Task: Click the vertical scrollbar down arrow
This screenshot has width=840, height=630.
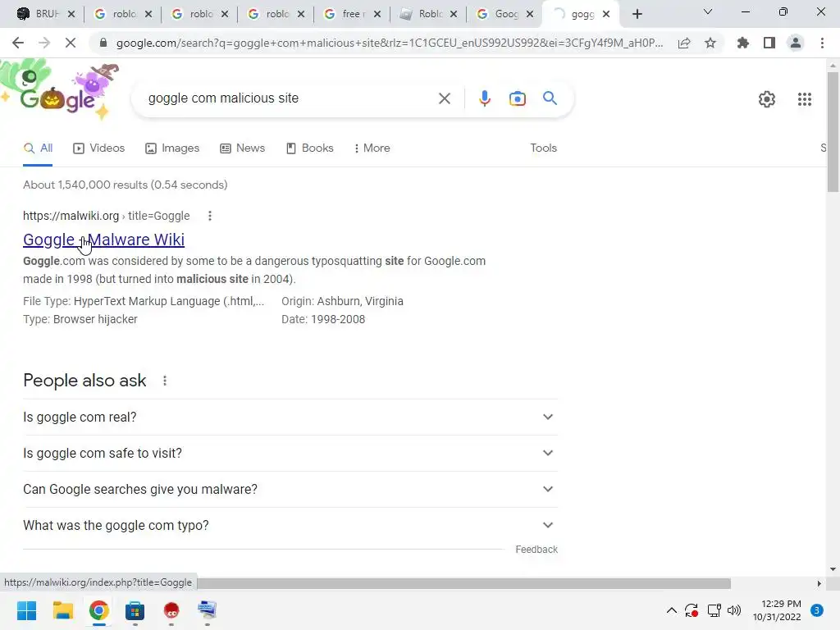Action: 833,569
